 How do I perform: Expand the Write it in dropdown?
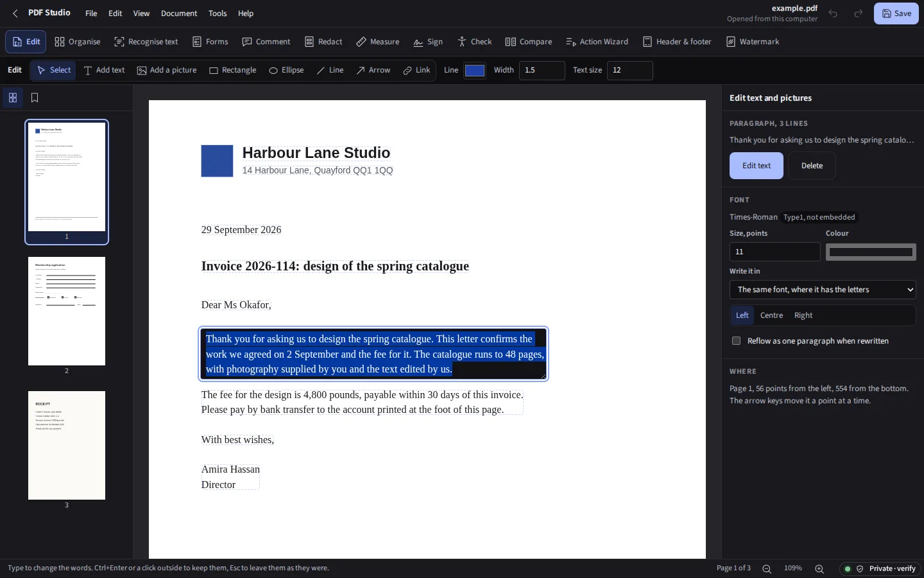click(x=823, y=290)
